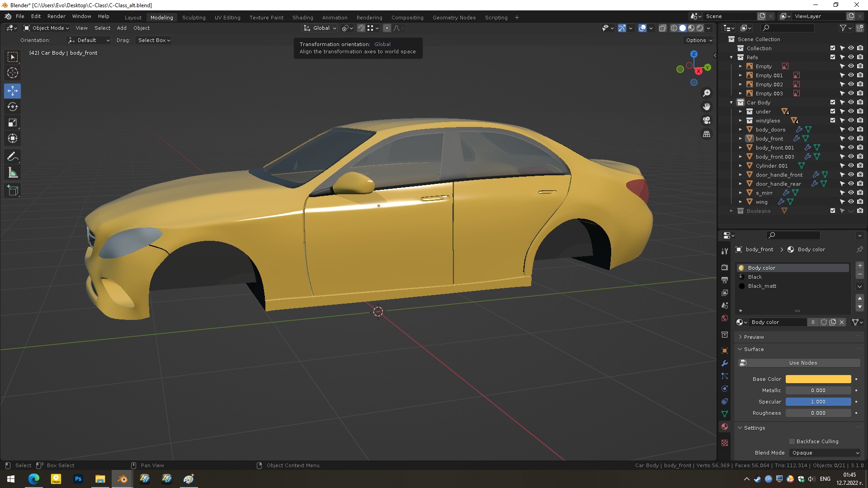Screen dimensions: 868x488
Task: Open the Render menu
Action: (57, 16)
